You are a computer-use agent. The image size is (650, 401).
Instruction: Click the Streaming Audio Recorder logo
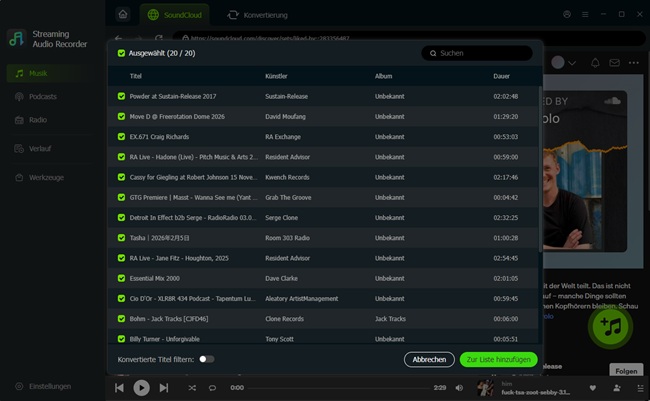pos(16,39)
